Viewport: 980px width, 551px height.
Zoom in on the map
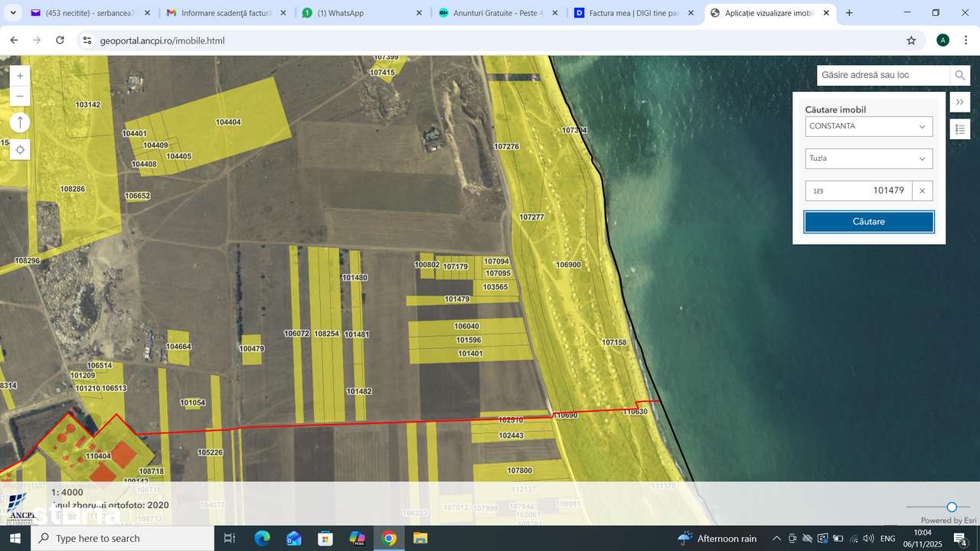pos(20,76)
